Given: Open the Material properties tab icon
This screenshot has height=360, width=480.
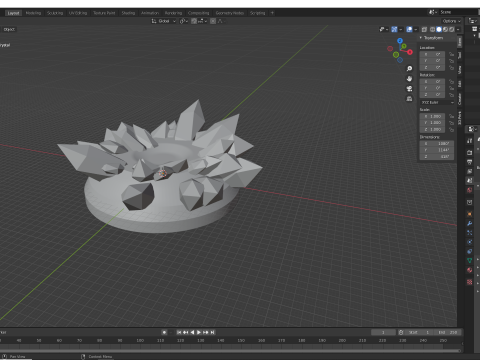Looking at the screenshot, I should point(469,270).
